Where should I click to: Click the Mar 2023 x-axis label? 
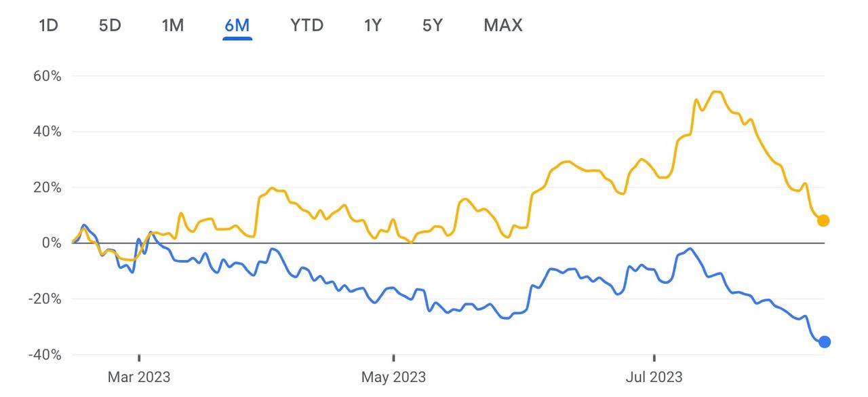tap(139, 377)
